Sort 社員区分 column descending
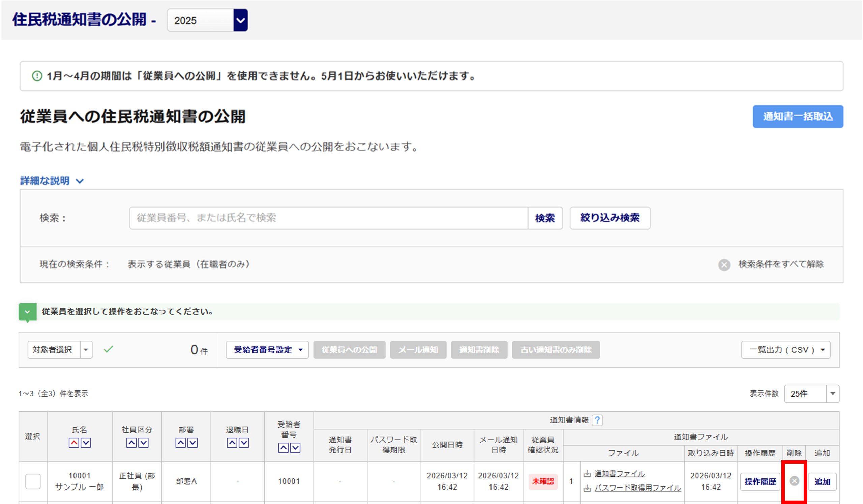This screenshot has height=504, width=863. point(144,443)
